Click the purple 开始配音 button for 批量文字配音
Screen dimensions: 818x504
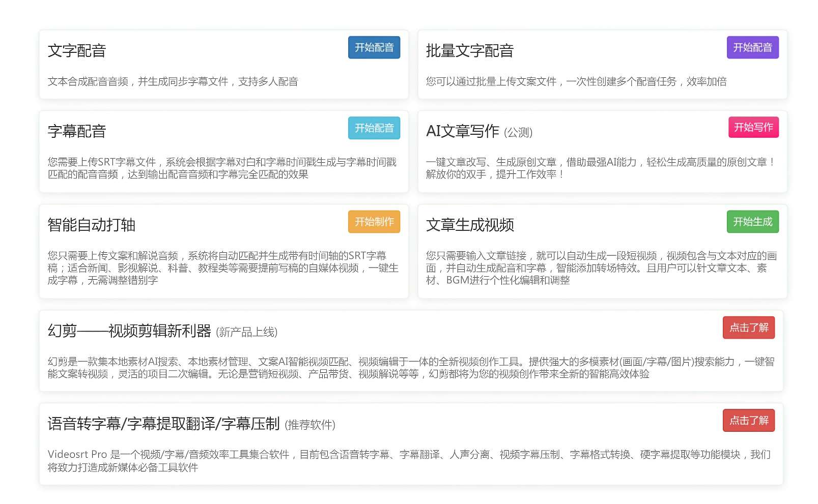(x=753, y=47)
